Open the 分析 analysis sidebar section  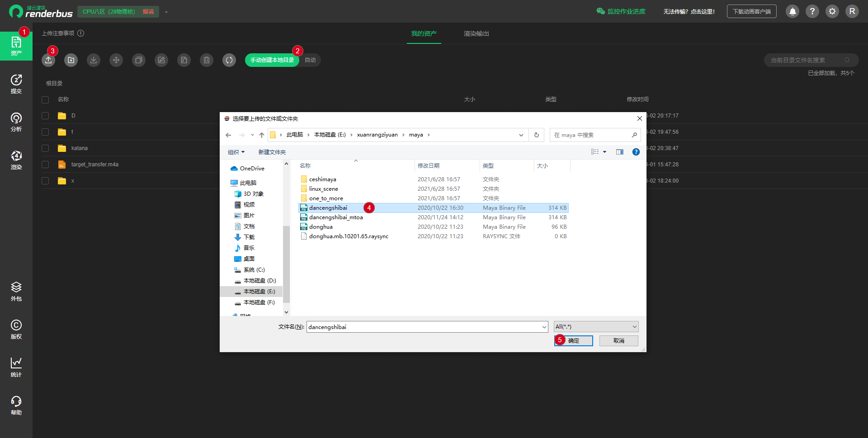16,122
